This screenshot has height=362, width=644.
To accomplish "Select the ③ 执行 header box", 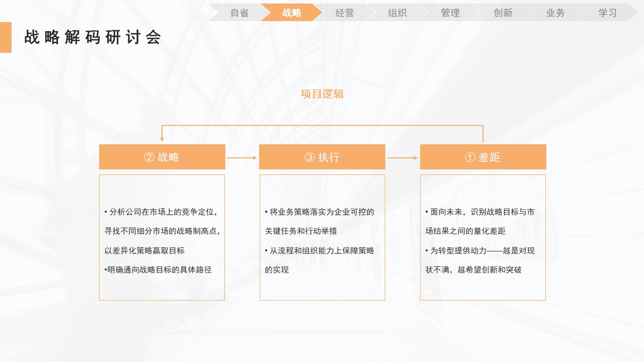I will click(x=322, y=157).
